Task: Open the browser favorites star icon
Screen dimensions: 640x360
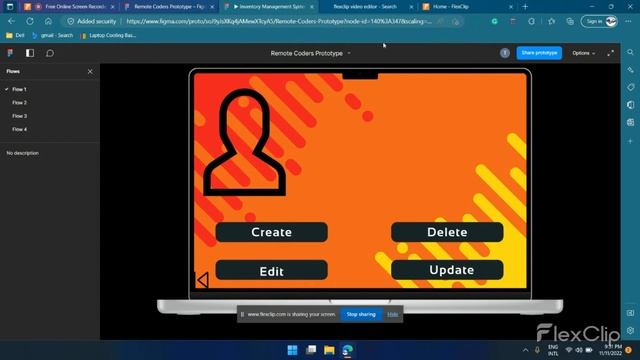Action: (x=551, y=21)
